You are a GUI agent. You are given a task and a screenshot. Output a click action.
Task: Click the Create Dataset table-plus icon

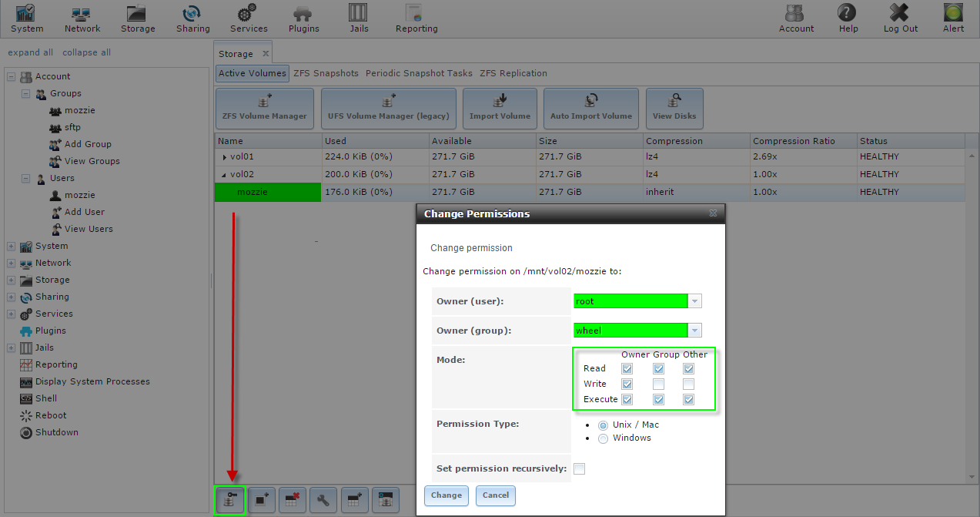(355, 500)
